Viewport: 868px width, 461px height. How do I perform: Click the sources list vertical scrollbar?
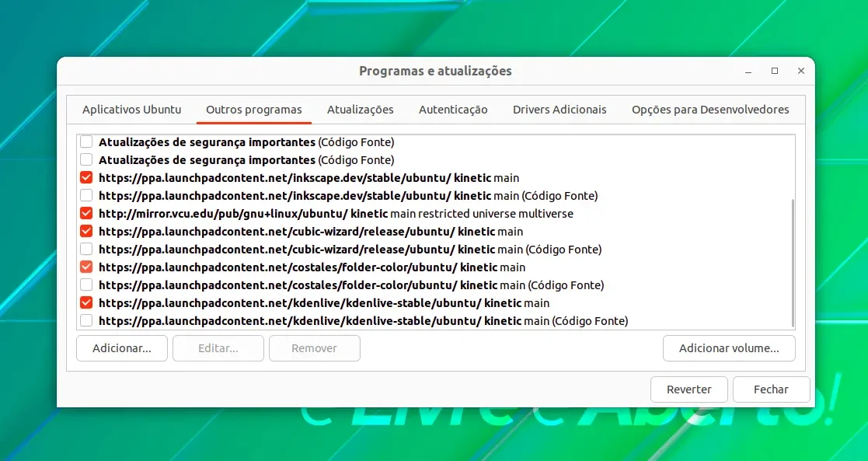793,264
